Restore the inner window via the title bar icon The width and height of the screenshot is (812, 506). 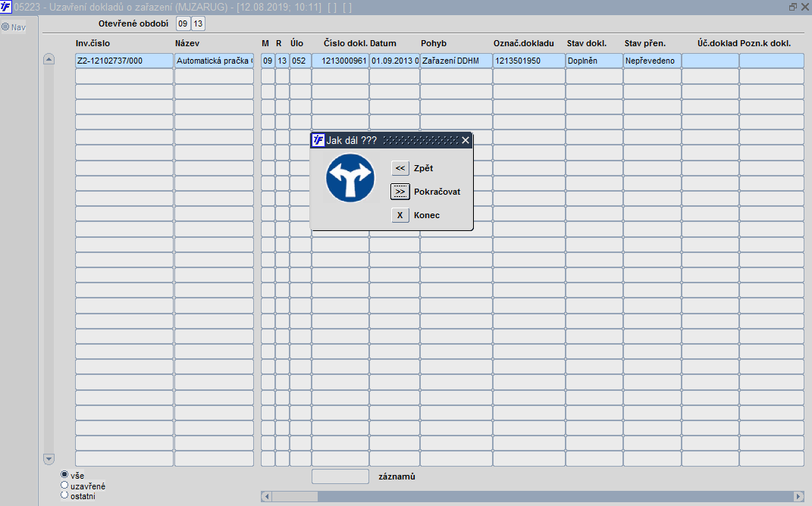point(792,8)
